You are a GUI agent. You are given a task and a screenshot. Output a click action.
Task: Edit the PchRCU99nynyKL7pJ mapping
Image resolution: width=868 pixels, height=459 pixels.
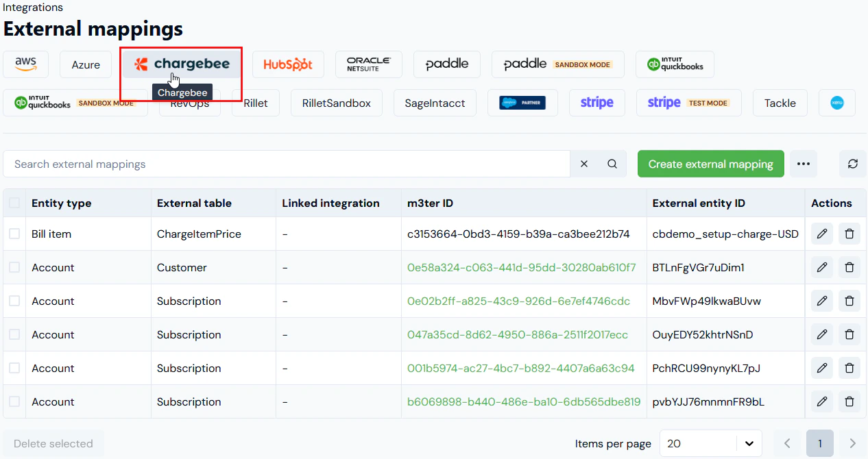[x=822, y=368]
